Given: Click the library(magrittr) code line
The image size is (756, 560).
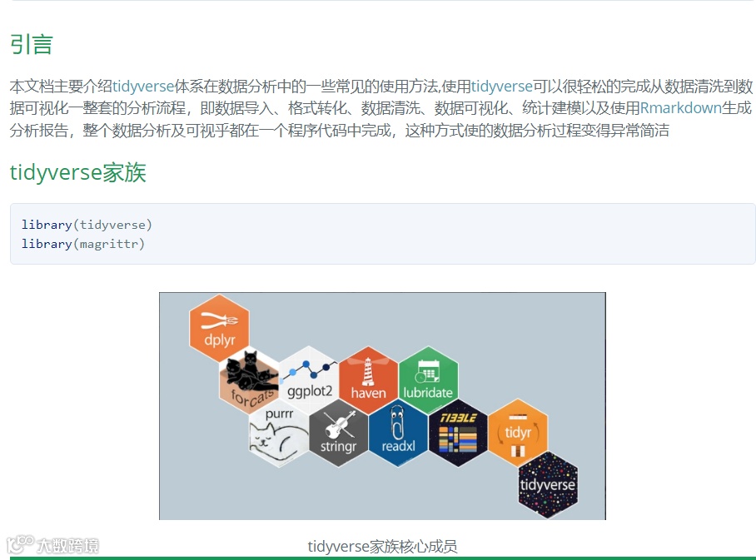Looking at the screenshot, I should coord(83,244).
